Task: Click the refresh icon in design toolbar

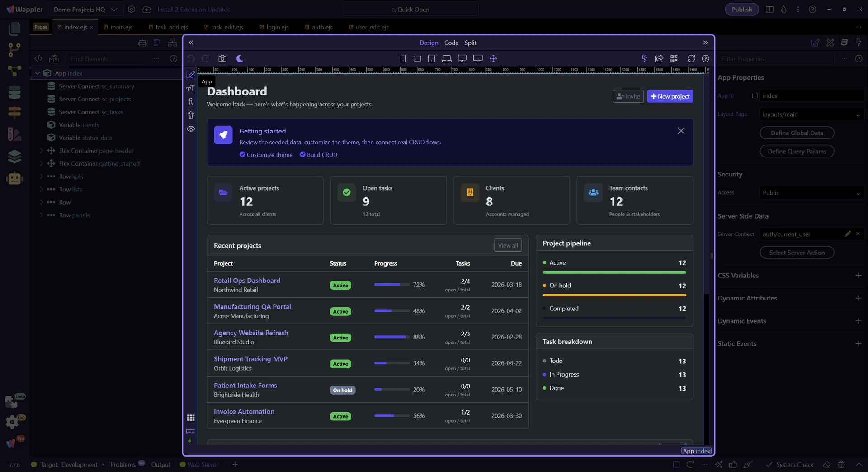Action: coord(691,58)
